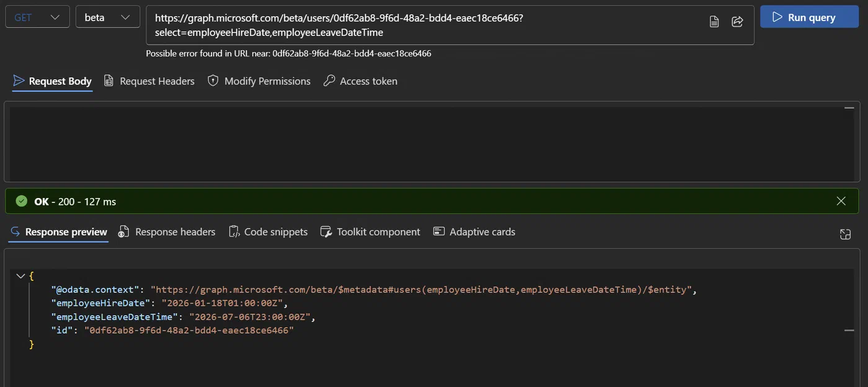Switch to the Request Body tab

click(52, 81)
